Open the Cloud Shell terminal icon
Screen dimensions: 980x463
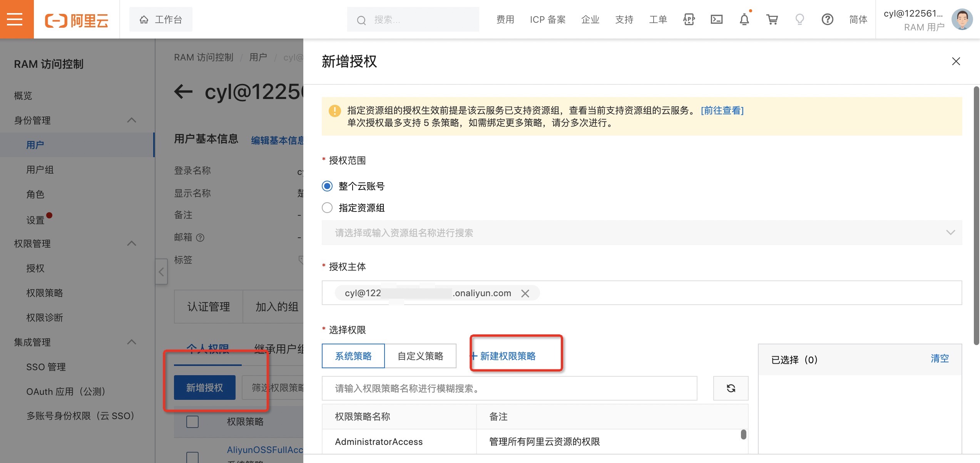pos(716,19)
